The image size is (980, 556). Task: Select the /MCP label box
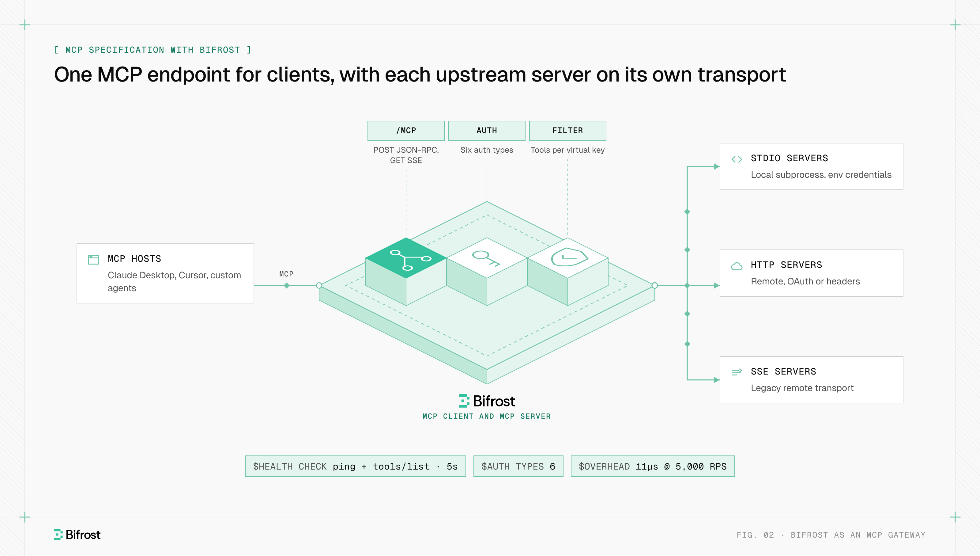(x=406, y=131)
